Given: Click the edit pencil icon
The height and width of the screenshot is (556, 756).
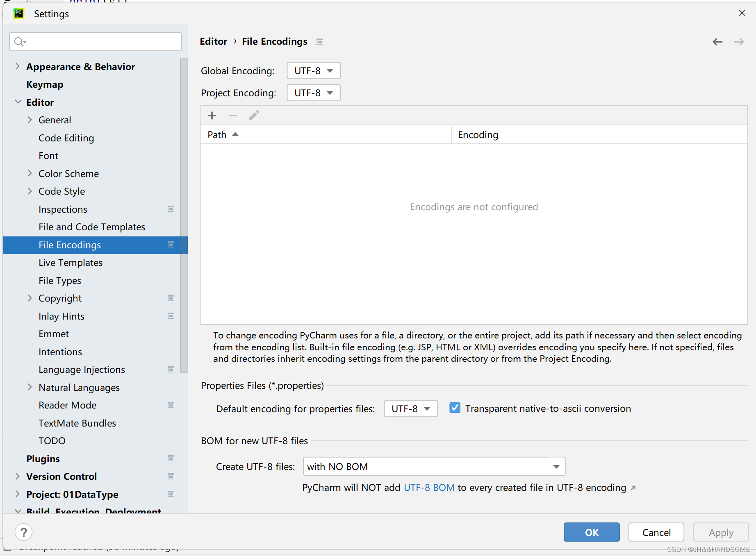Looking at the screenshot, I should pyautogui.click(x=254, y=116).
